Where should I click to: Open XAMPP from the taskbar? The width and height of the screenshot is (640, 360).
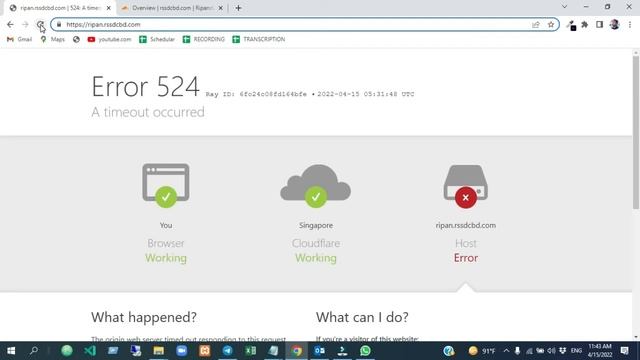tap(204, 351)
